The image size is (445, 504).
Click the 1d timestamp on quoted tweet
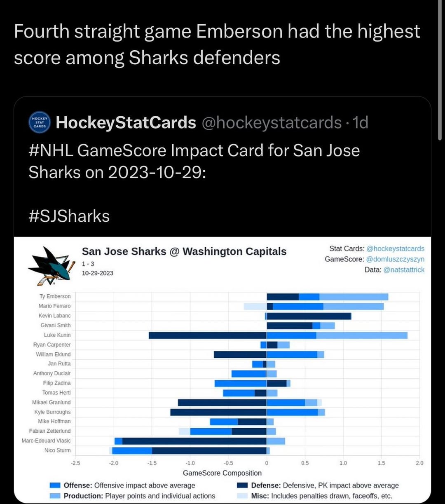pyautogui.click(x=360, y=122)
